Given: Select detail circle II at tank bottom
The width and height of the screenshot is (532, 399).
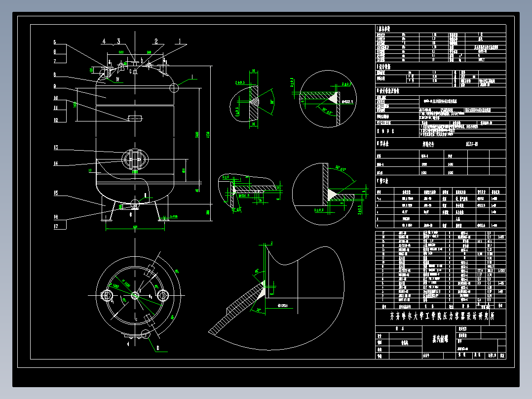Looking at the screenshot, I should tap(135, 204).
